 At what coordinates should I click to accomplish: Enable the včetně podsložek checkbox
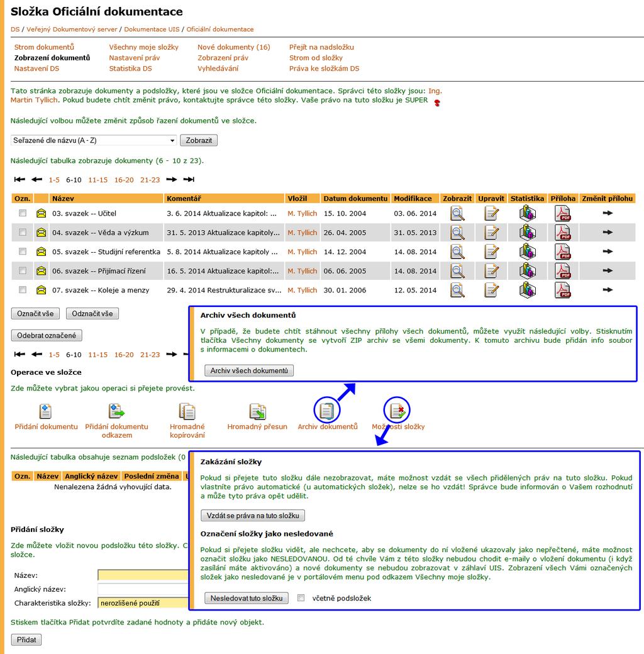[301, 598]
